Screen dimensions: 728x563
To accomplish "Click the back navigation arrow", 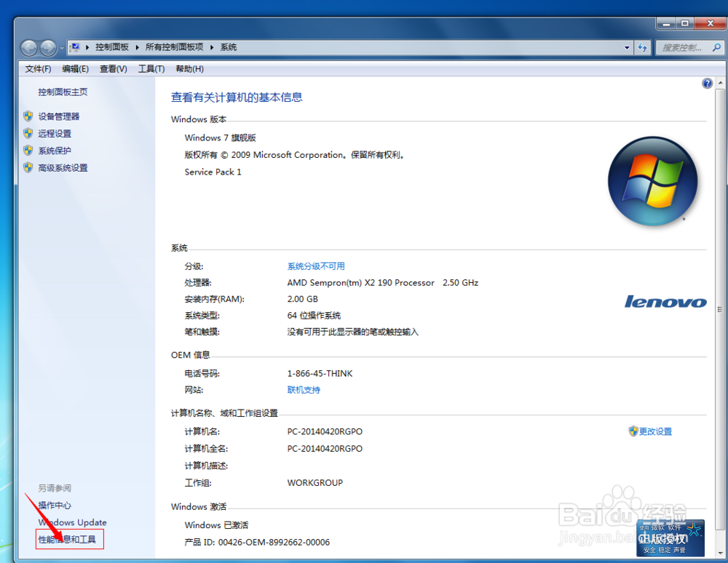I will tap(29, 47).
